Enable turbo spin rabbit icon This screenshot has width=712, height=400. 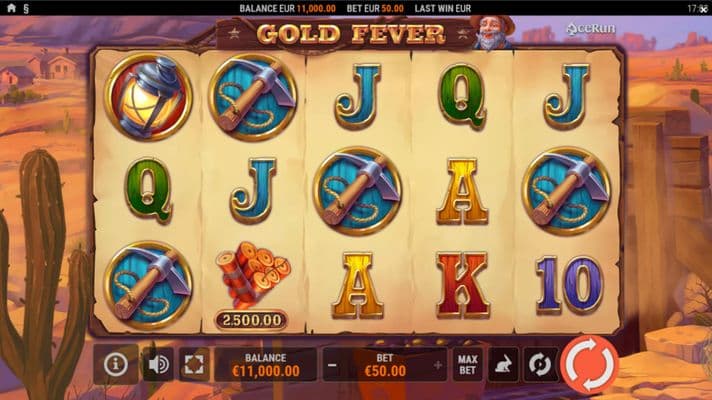tap(503, 365)
